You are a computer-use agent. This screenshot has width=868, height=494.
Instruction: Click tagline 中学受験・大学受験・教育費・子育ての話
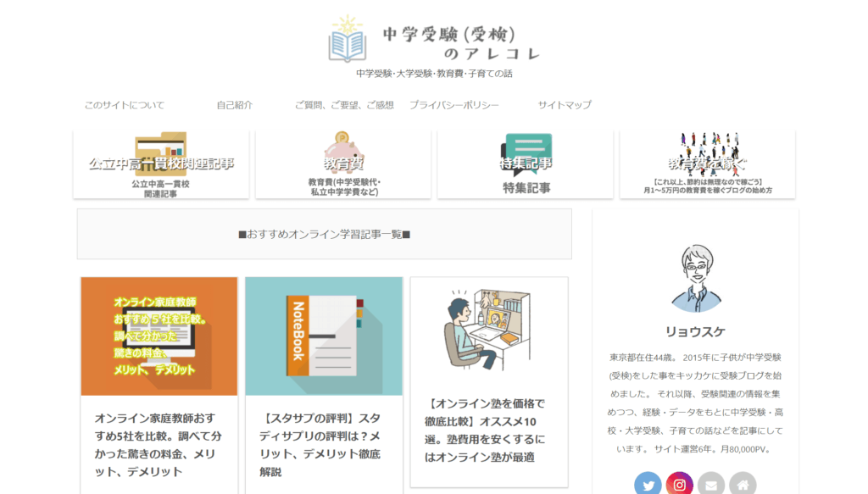[x=434, y=74]
